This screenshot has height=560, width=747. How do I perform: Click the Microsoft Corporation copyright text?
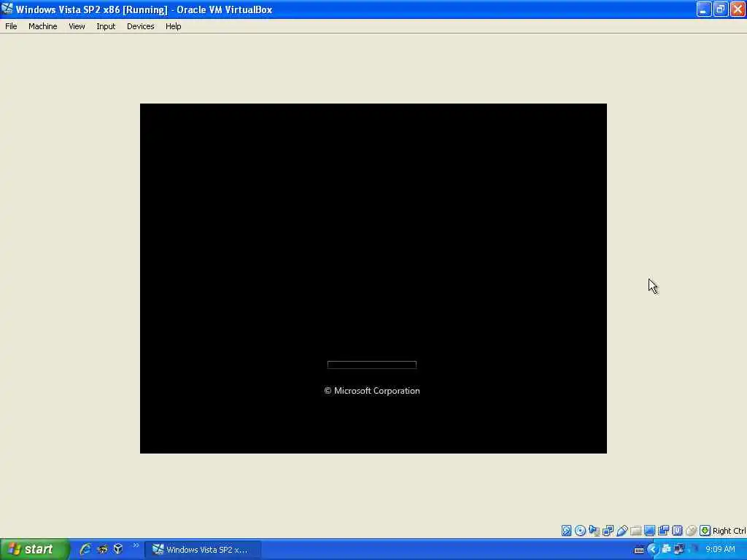click(x=371, y=391)
